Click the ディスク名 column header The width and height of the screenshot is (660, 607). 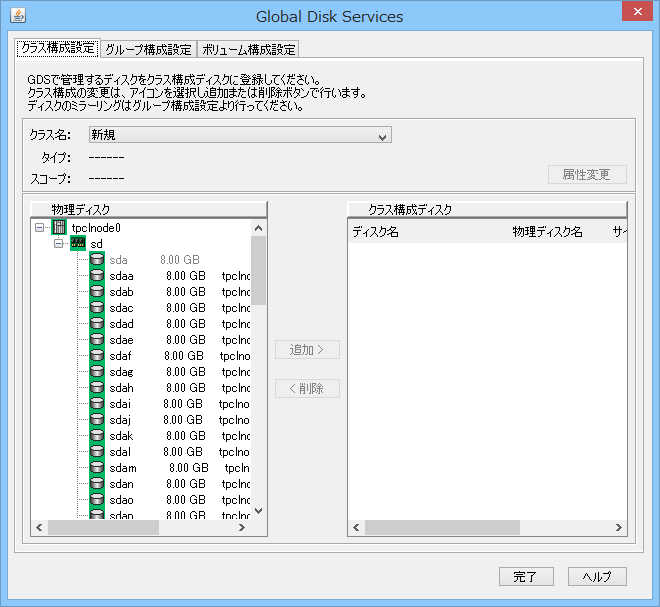click(375, 232)
